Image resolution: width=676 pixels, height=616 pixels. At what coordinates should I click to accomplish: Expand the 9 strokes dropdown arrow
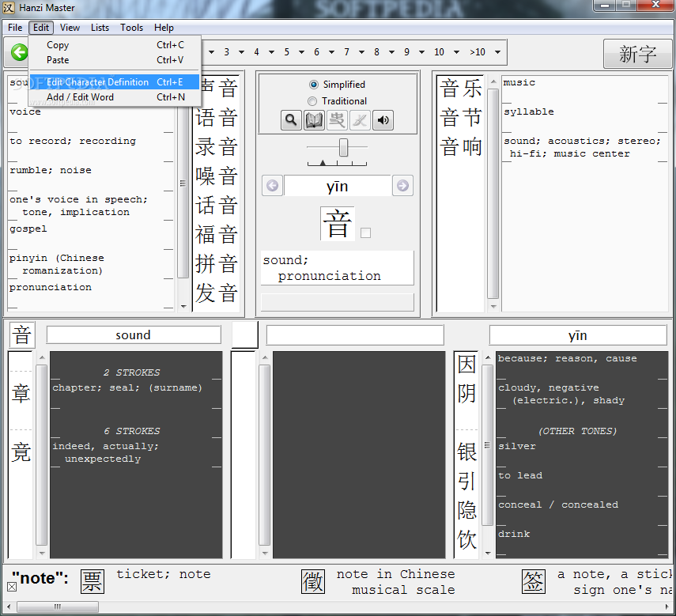click(421, 52)
